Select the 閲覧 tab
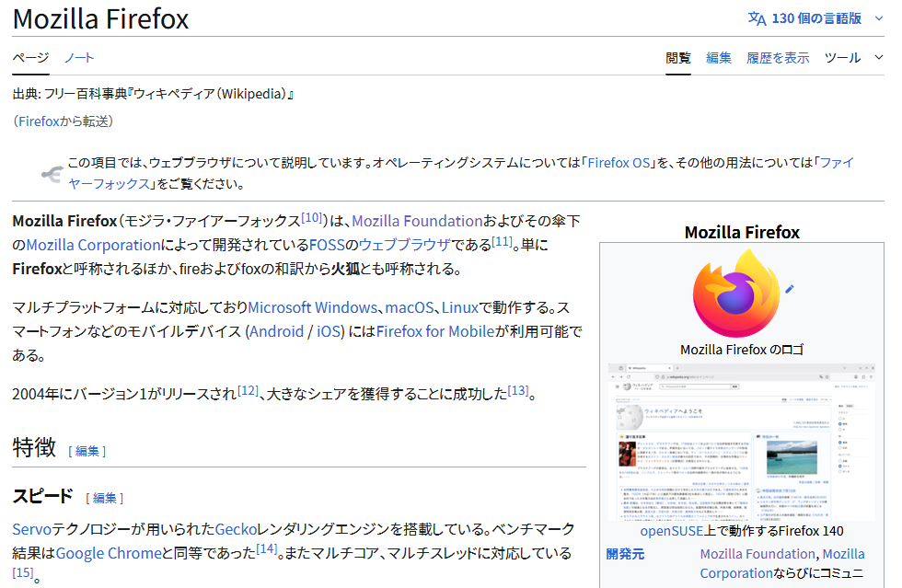This screenshot has width=902, height=588. pyautogui.click(x=678, y=57)
